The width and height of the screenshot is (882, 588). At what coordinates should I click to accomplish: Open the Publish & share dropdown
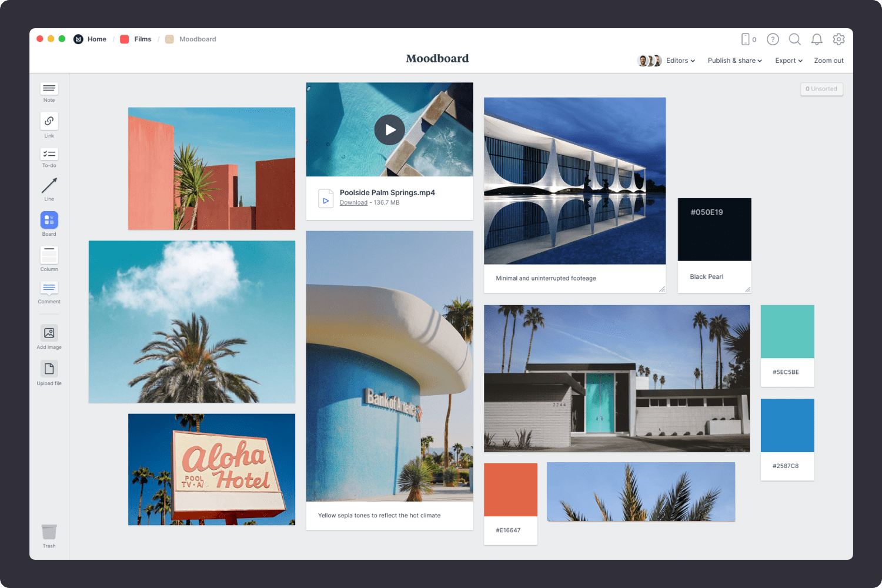click(x=734, y=61)
